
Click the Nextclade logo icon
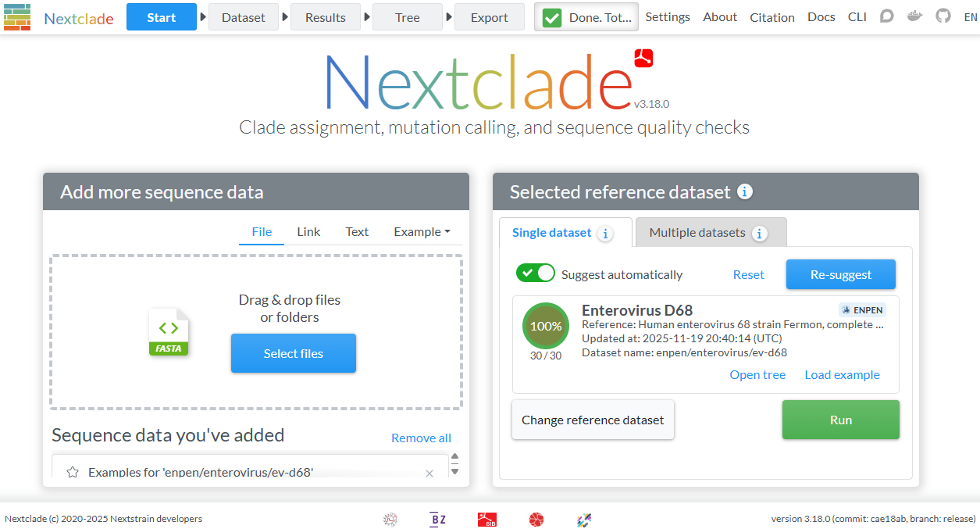pos(17,17)
